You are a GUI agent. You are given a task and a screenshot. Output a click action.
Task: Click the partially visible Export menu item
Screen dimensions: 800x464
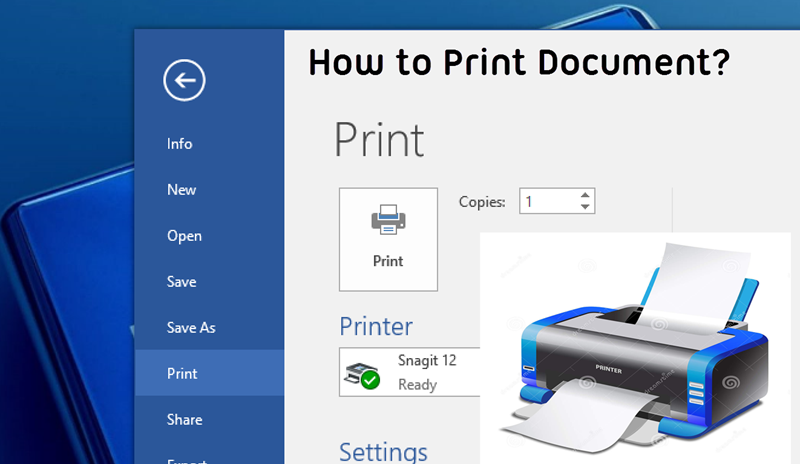pos(186,460)
